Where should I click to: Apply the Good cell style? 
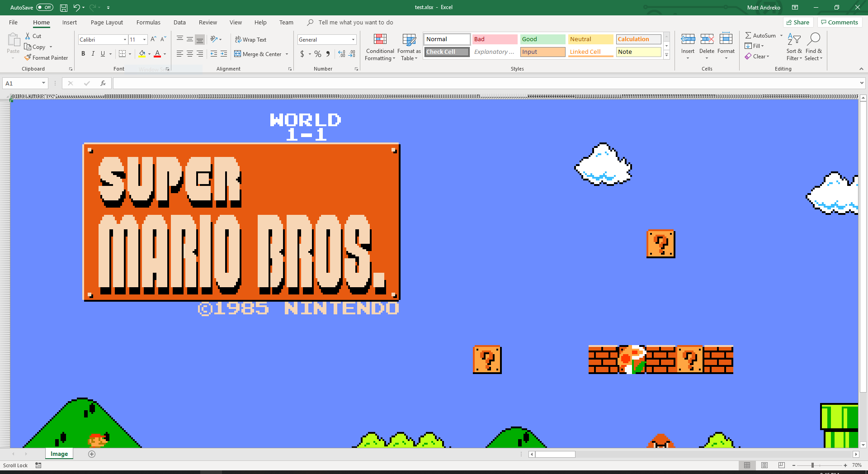click(x=542, y=39)
